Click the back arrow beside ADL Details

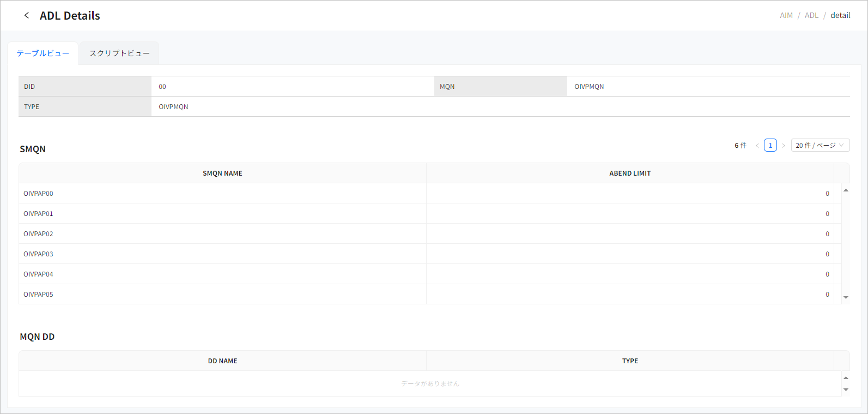tap(26, 15)
